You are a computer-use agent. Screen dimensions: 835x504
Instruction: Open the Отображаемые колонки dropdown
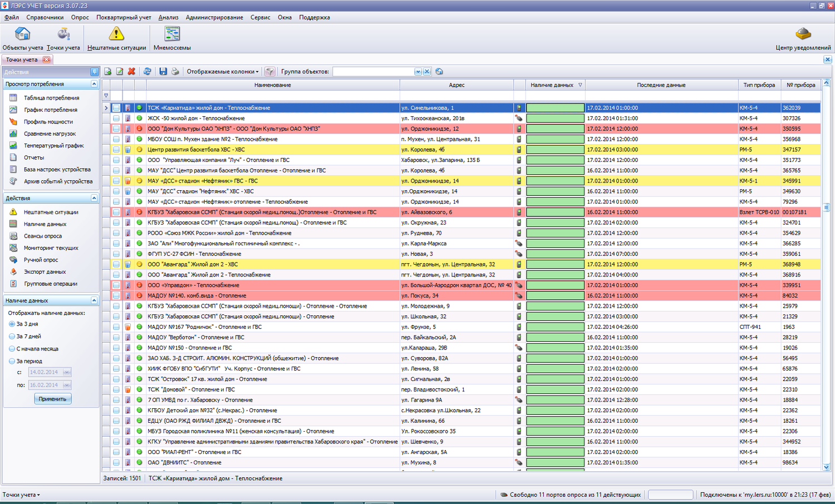click(223, 72)
